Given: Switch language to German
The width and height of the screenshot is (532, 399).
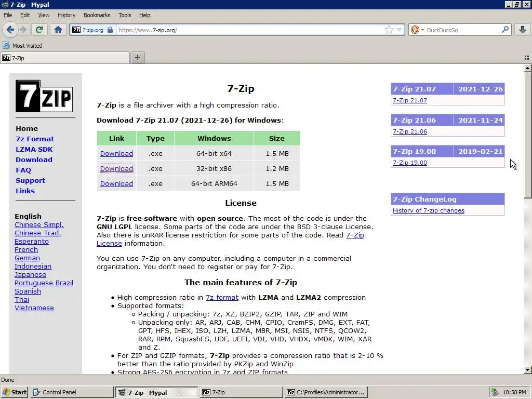Looking at the screenshot, I should tap(27, 258).
